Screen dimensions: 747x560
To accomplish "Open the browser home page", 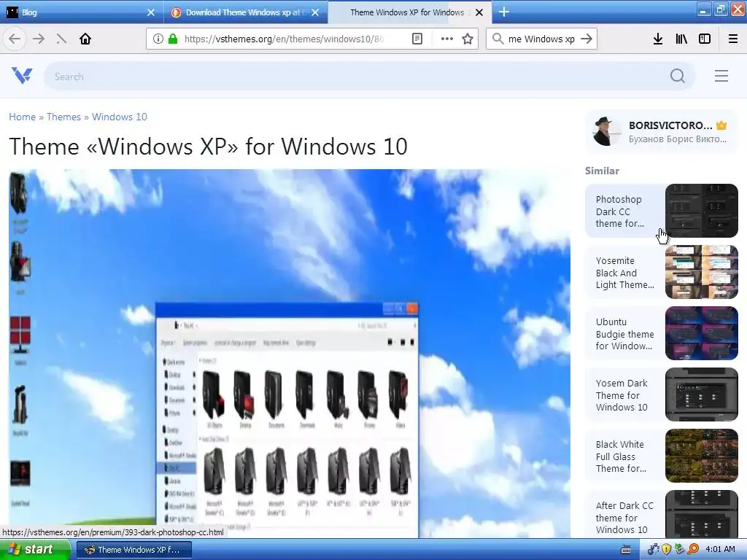I will (x=85, y=39).
